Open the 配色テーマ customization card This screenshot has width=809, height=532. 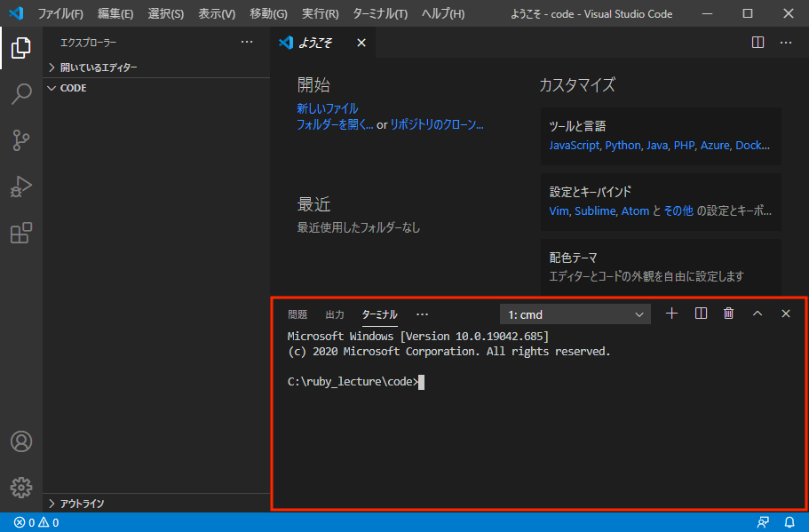tap(661, 266)
